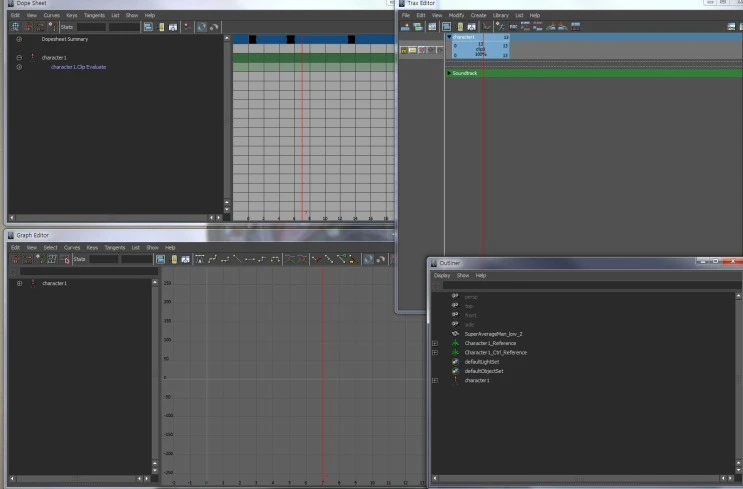Click the Dope Sheet add keys tool icon
This screenshot has height=489, width=743.
52,27
